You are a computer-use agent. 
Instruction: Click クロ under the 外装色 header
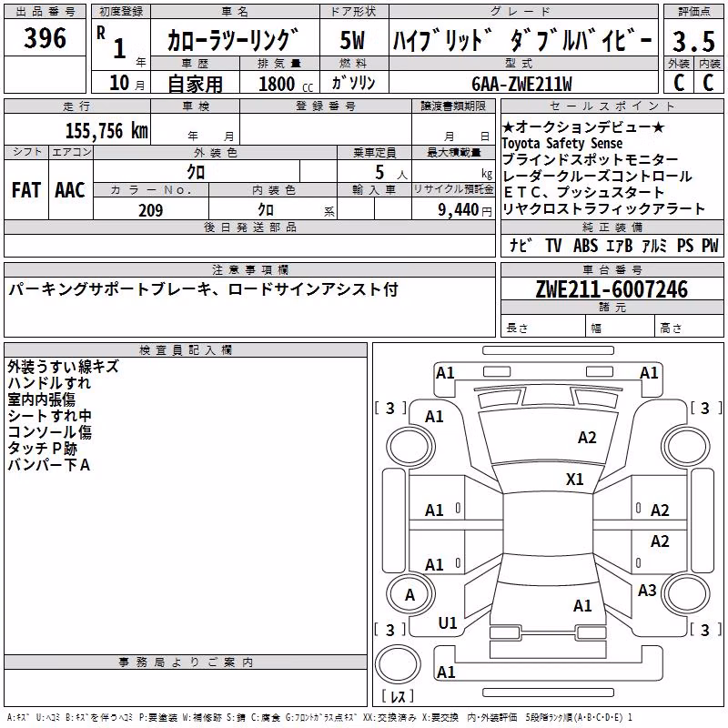click(196, 172)
